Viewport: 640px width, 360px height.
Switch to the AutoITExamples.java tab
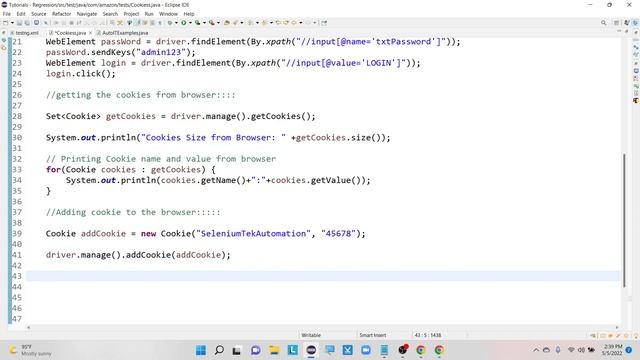tap(122, 33)
